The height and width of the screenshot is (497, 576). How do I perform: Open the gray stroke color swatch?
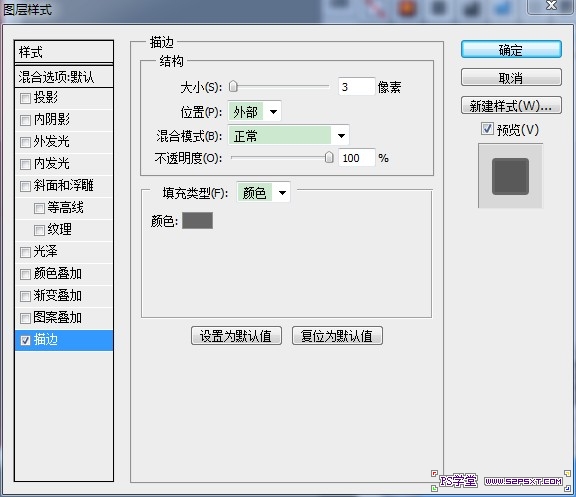[197, 220]
